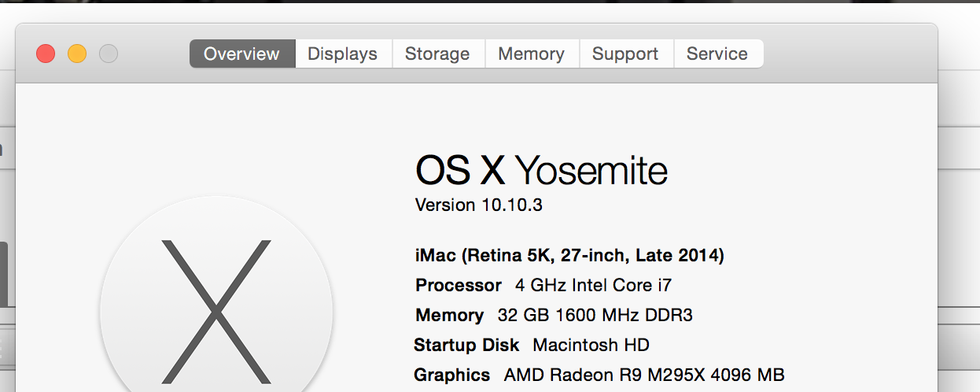Click the iMac Retina 5K model line
The height and width of the screenshot is (392, 980).
click(569, 256)
